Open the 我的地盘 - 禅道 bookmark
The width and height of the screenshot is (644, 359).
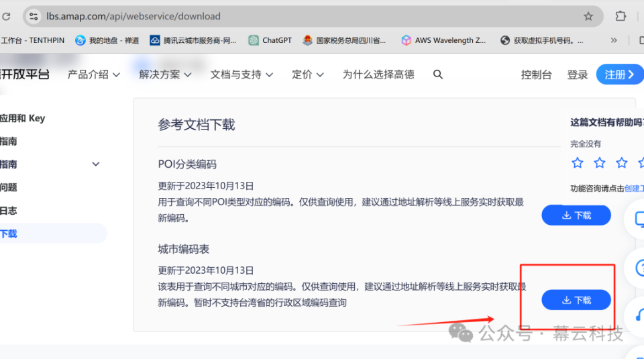click(107, 40)
